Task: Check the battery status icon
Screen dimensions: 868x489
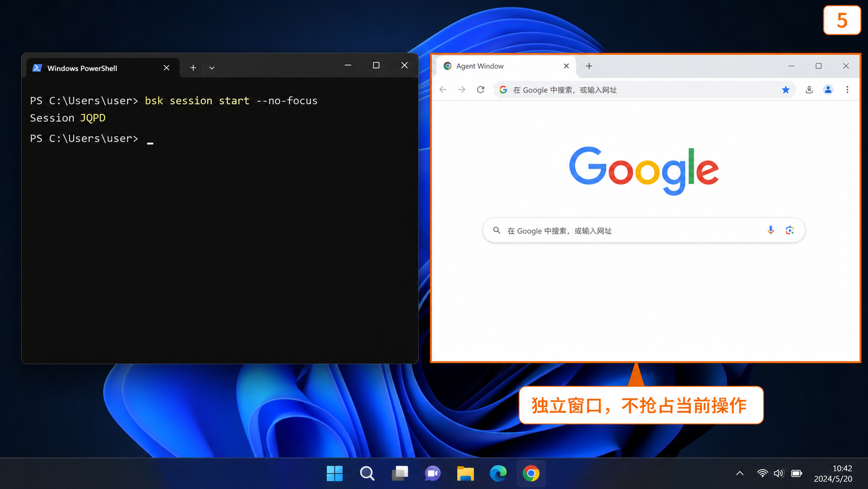Action: (796, 473)
